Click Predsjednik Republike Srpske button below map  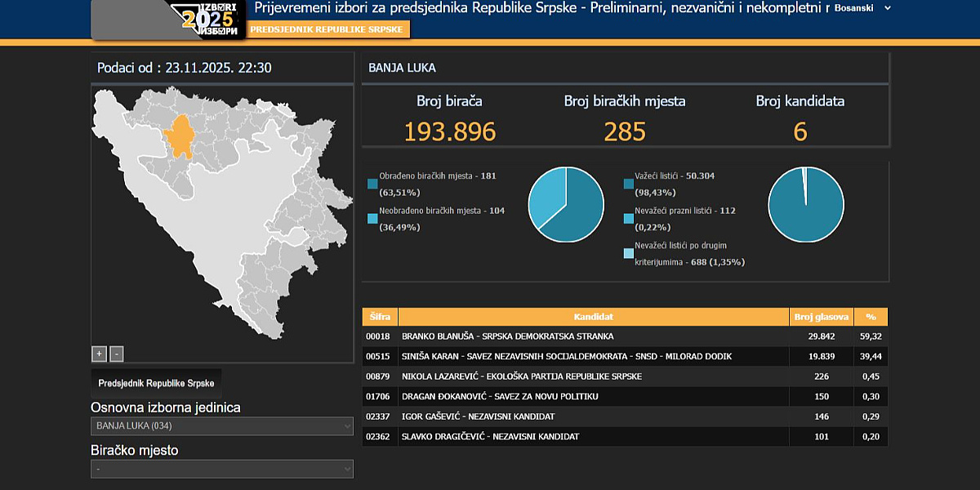156,383
